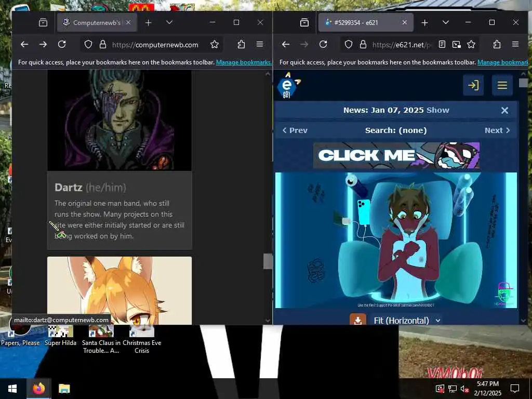The image size is (532, 399).
Task: Select the Christmas Eve Crisis desktop shortcut
Action: [142, 340]
